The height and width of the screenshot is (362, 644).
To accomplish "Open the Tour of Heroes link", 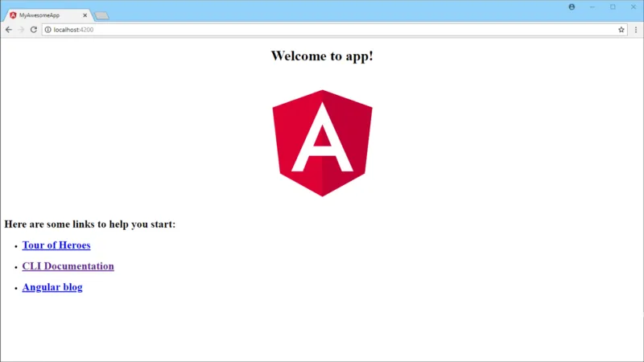I will tap(56, 245).
